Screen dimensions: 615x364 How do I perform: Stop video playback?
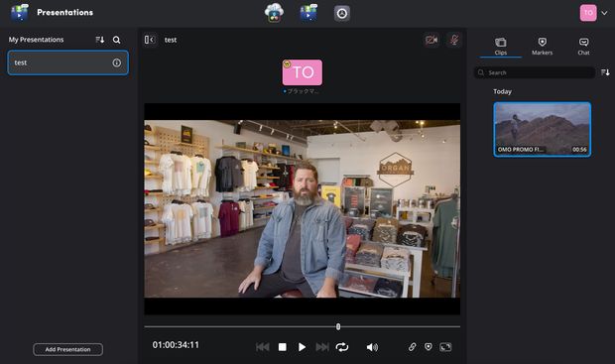click(282, 347)
